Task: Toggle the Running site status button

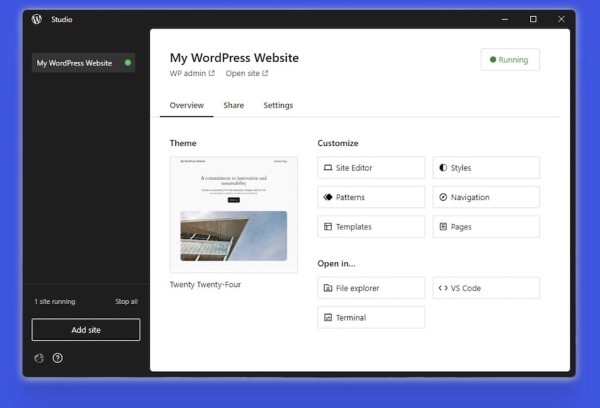Action: click(510, 60)
